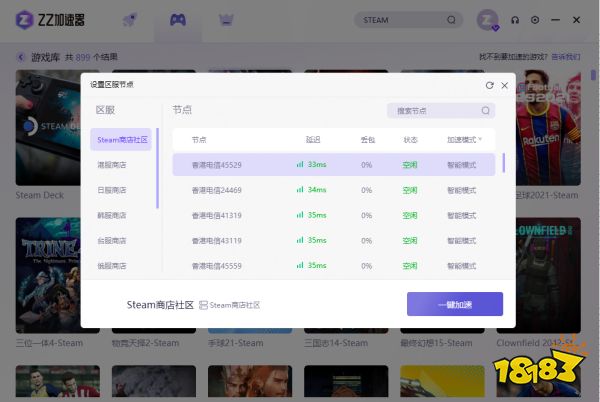Click the 三国志14-Steam game label
Viewport: 600px width, 402px height.
click(x=336, y=343)
